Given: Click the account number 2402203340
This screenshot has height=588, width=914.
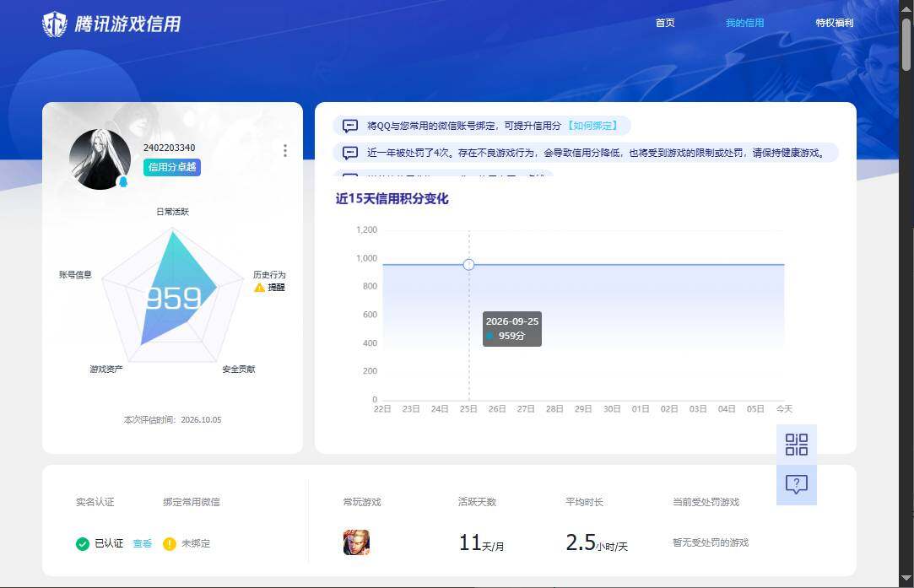Looking at the screenshot, I should pyautogui.click(x=169, y=148).
